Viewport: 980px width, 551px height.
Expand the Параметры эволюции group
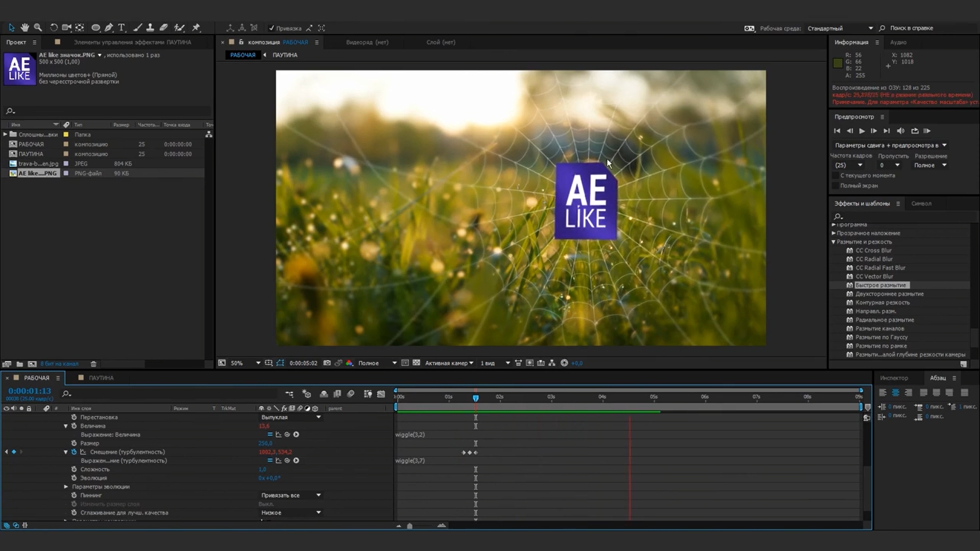pos(66,487)
